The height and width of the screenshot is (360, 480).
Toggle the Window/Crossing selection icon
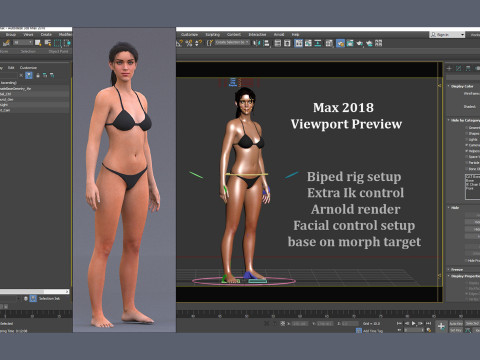(x=67, y=43)
